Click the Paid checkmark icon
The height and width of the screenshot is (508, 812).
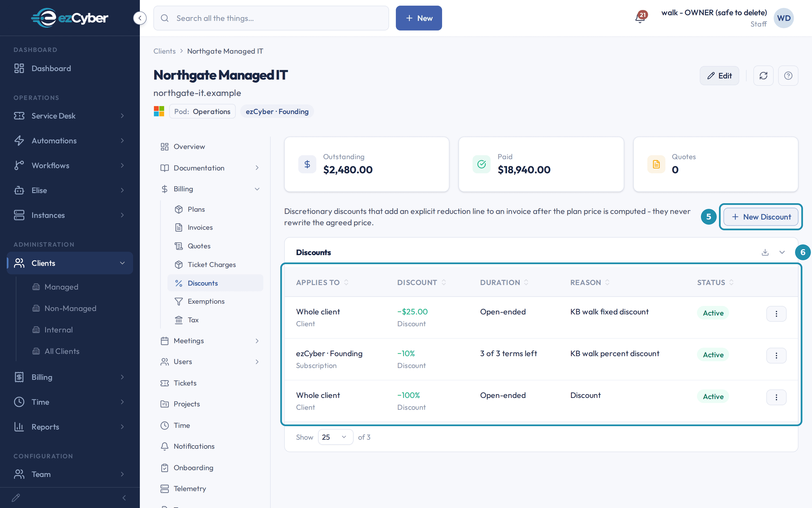click(482, 164)
